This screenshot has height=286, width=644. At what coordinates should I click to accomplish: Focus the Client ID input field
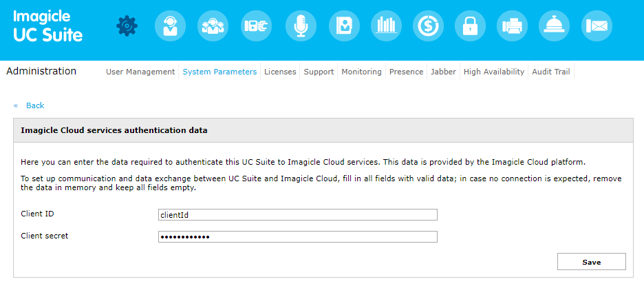click(x=298, y=215)
